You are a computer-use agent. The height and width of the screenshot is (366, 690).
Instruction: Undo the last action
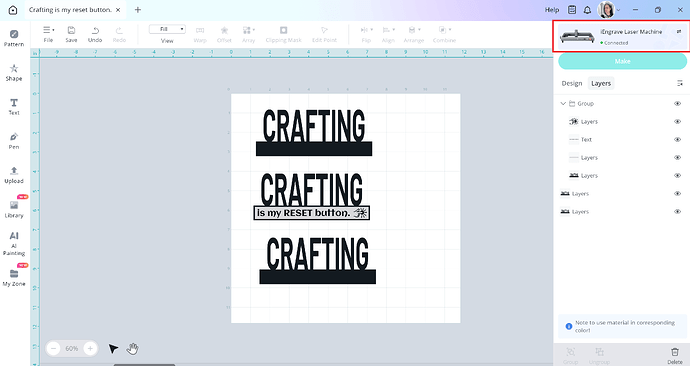click(95, 34)
